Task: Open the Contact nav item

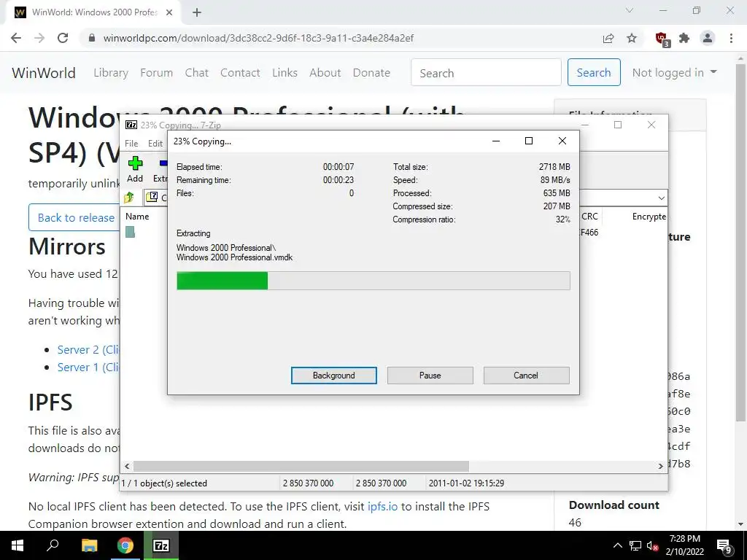Action: 240,73
